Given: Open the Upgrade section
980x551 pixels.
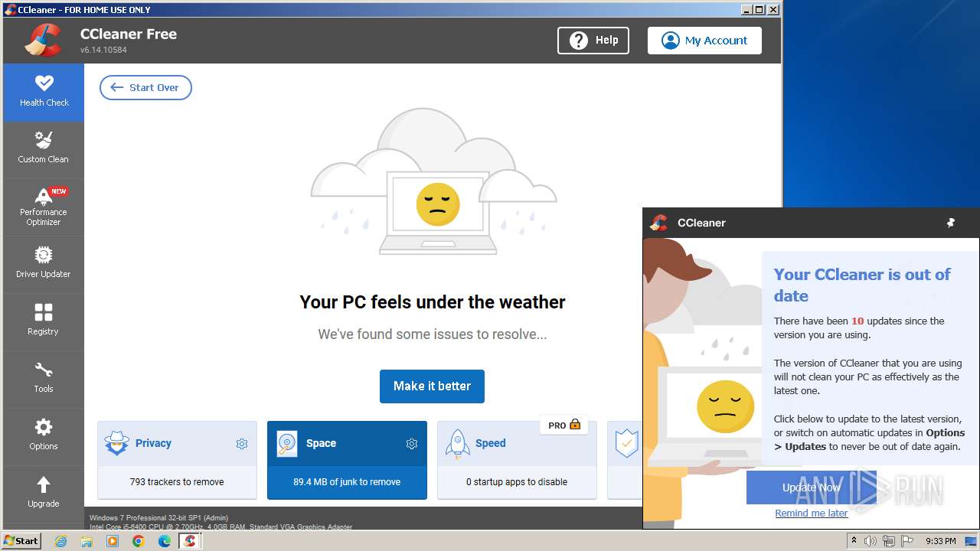Looking at the screenshot, I should pyautogui.click(x=44, y=494).
